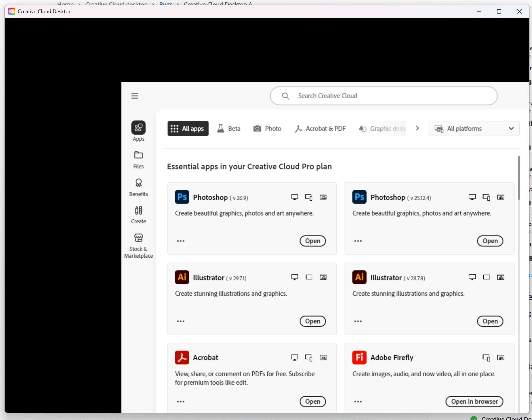Click the Illustrator v29.7.1 app icon
The height and width of the screenshot is (420, 532).
point(182,277)
